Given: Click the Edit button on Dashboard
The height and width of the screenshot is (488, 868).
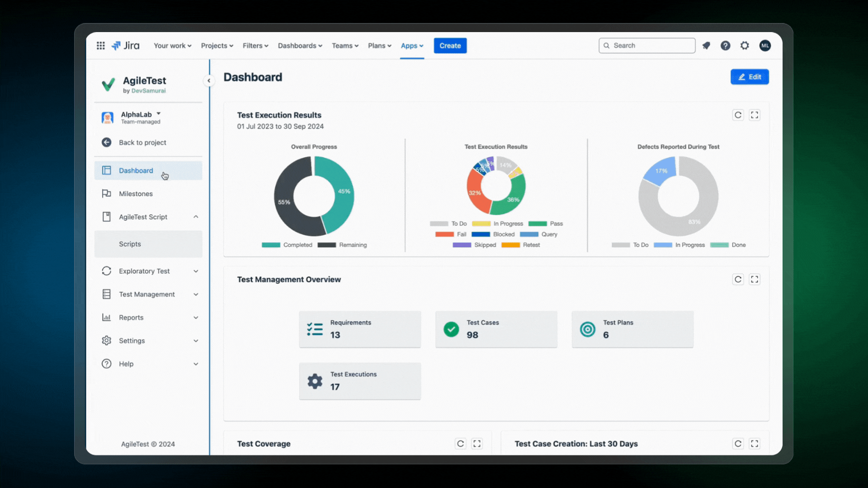Looking at the screenshot, I should click(x=750, y=76).
